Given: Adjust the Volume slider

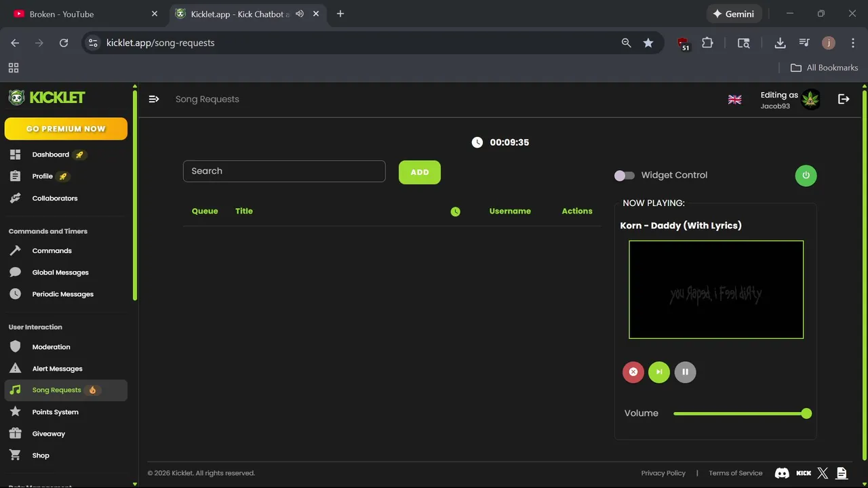Looking at the screenshot, I should pos(743,413).
